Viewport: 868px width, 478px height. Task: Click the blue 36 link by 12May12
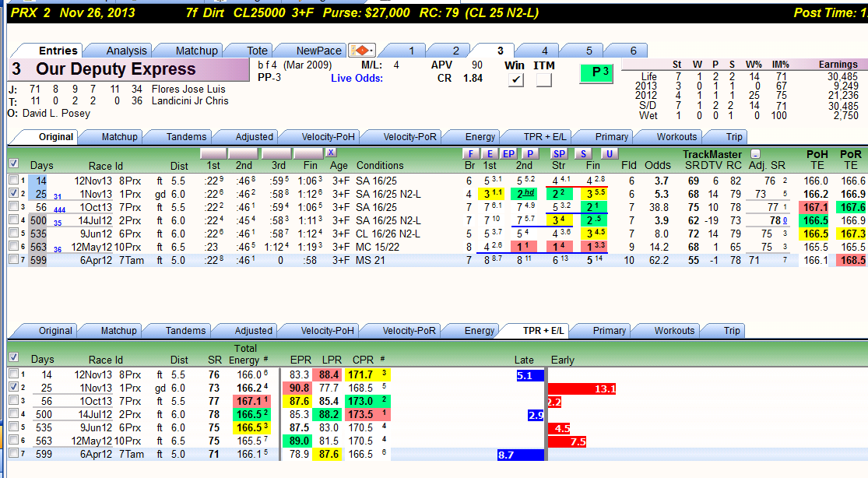(x=58, y=250)
